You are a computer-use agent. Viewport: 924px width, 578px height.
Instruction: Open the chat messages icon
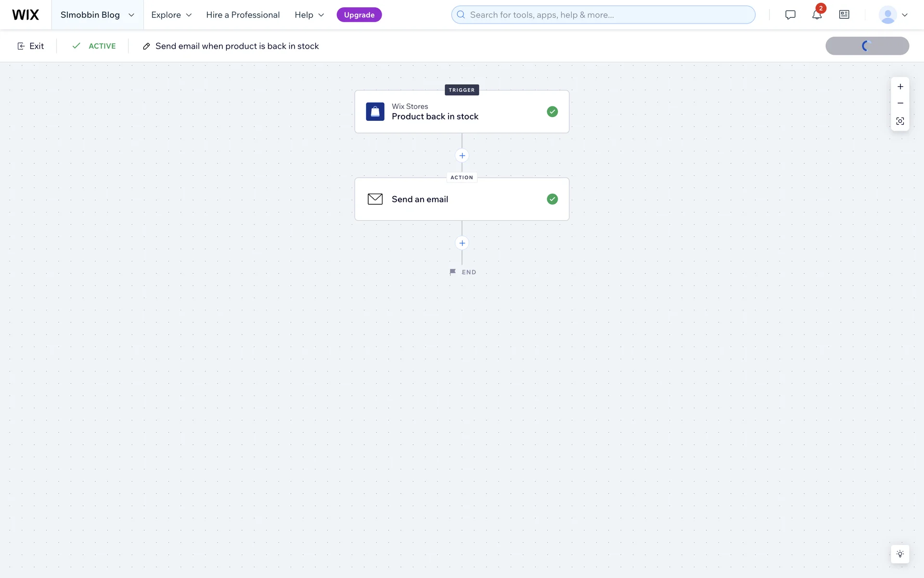[x=790, y=15]
